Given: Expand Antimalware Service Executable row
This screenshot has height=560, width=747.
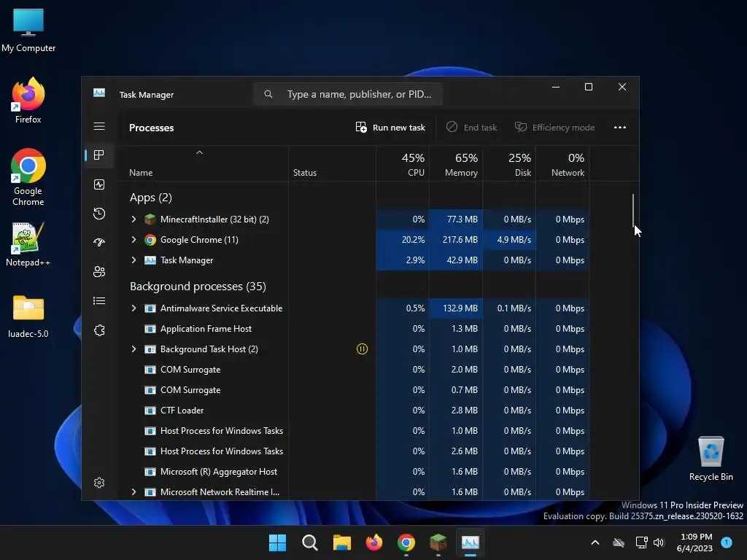Looking at the screenshot, I should click(134, 308).
